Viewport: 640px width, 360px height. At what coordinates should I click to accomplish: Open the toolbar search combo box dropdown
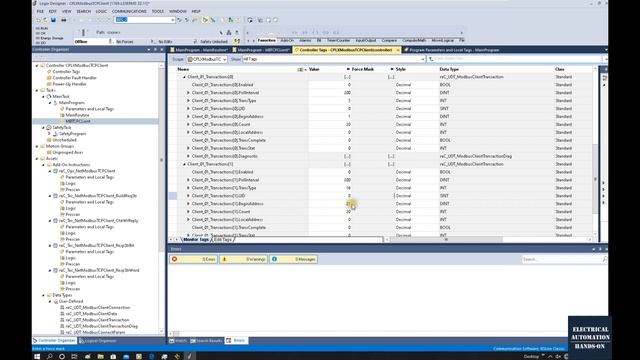[173, 20]
